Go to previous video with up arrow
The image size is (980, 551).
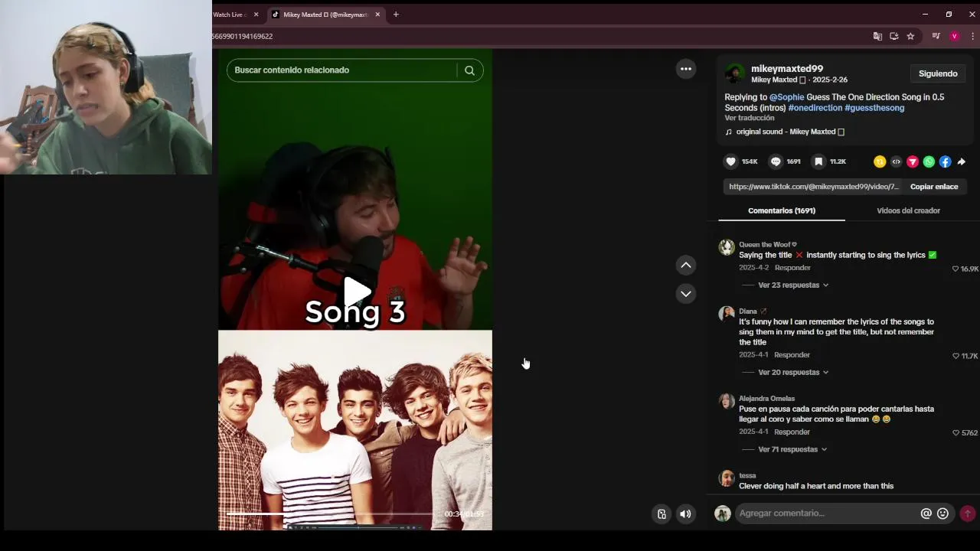point(686,266)
